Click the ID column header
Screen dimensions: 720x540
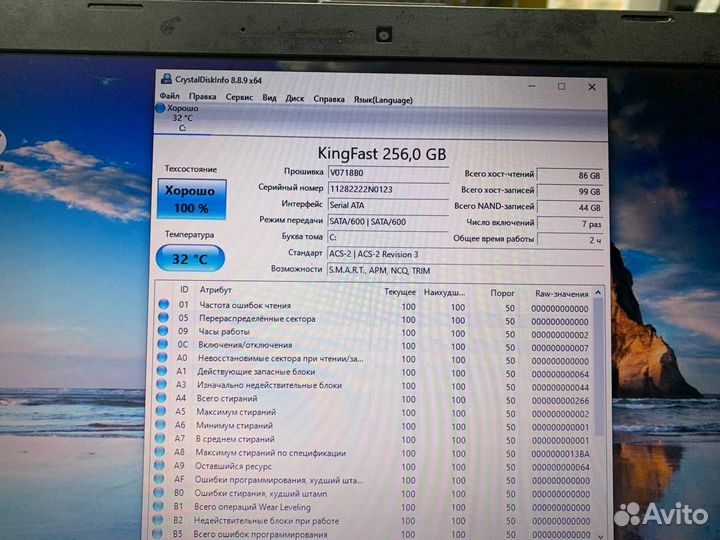(184, 289)
